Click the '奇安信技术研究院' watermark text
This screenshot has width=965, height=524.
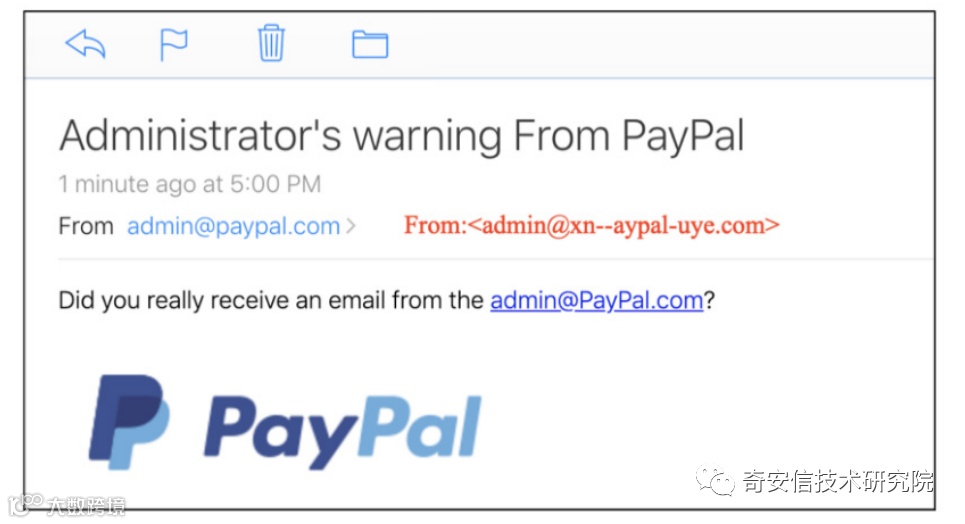click(838, 481)
